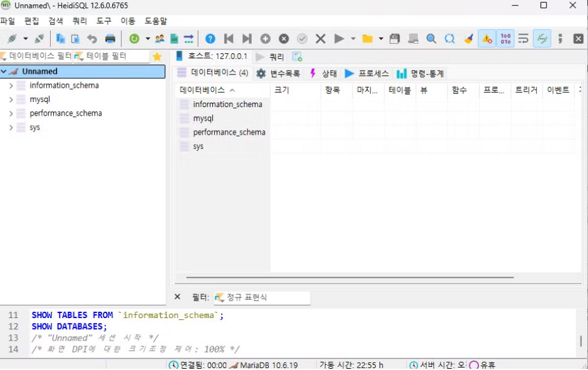Screen dimensions: 588x370
Task: Open the user manager icon
Action: (160, 39)
